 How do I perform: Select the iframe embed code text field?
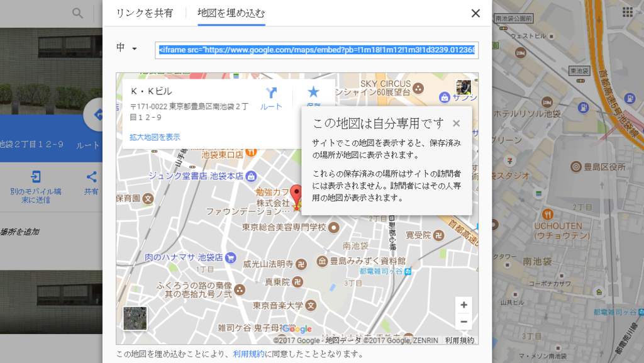(314, 49)
